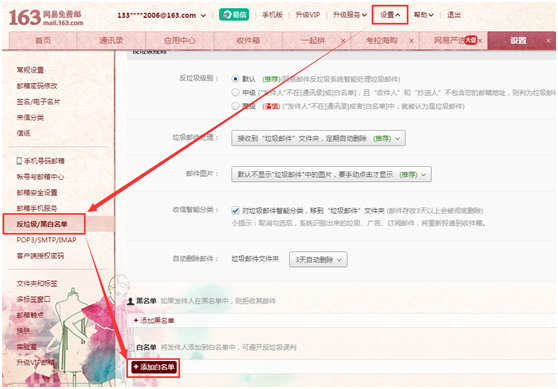The image size is (558, 389).
Task: Switch to the 收件箱 tab
Action: click(x=248, y=41)
